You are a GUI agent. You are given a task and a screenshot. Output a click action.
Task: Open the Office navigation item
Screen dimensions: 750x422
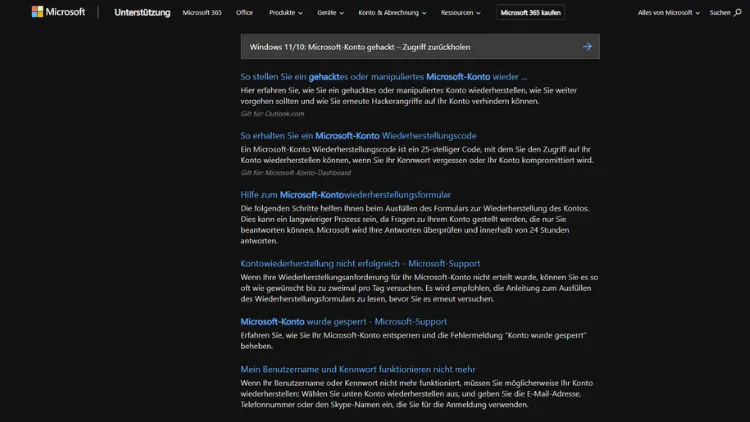click(x=244, y=12)
